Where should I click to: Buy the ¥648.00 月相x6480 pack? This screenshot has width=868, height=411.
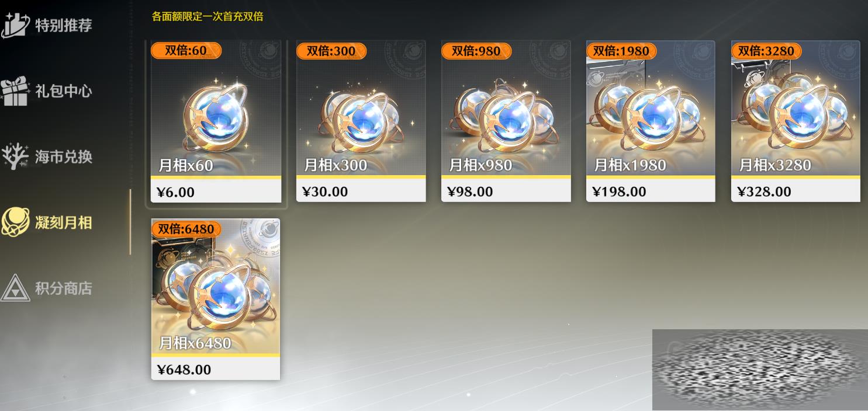coord(216,299)
